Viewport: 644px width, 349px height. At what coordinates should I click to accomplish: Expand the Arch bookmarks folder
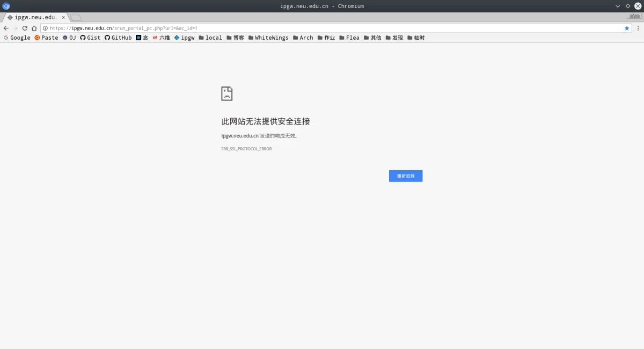point(303,38)
